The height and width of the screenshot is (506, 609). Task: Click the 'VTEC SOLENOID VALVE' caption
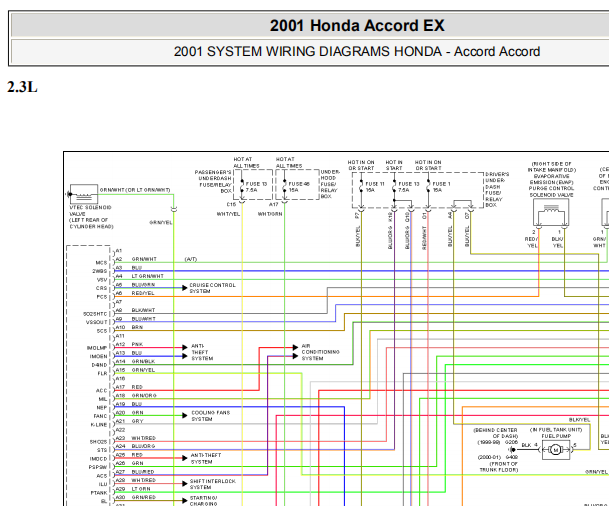coord(90,210)
